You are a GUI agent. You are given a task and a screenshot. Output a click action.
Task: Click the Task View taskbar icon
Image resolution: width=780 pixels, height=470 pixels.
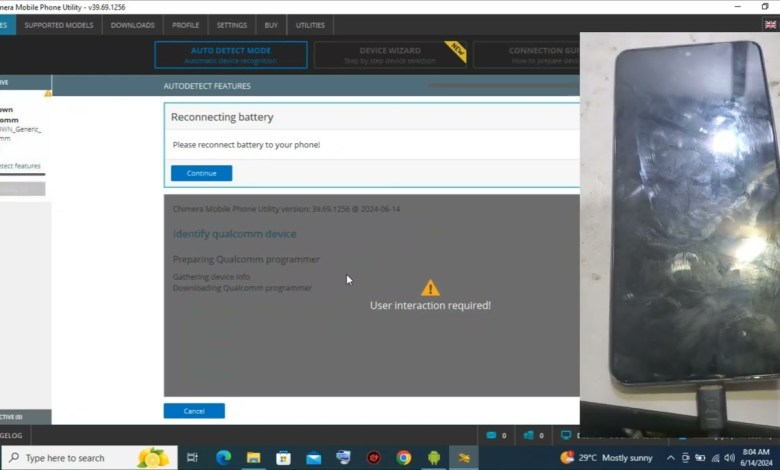click(193, 458)
